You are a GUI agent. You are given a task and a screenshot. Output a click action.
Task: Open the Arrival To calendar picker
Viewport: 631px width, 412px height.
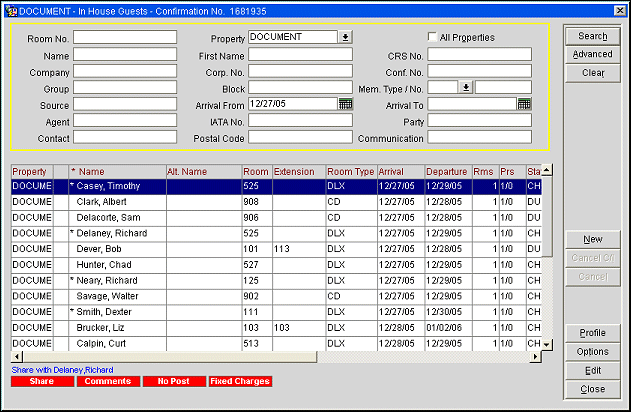click(524, 103)
